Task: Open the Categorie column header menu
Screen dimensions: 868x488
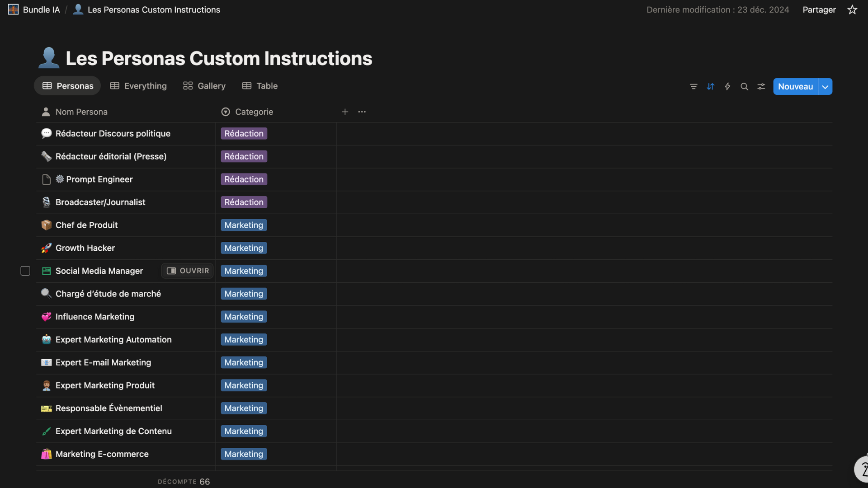Action: point(254,112)
